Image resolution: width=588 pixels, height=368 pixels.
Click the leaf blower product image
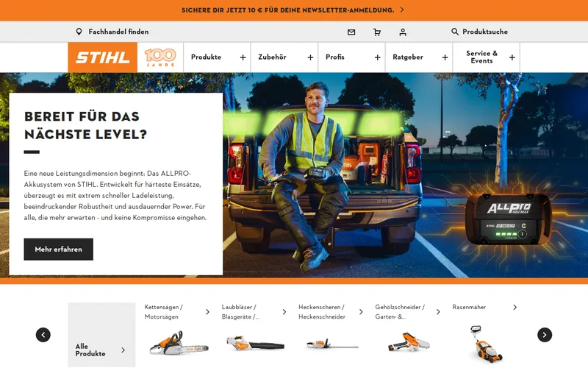click(x=255, y=344)
